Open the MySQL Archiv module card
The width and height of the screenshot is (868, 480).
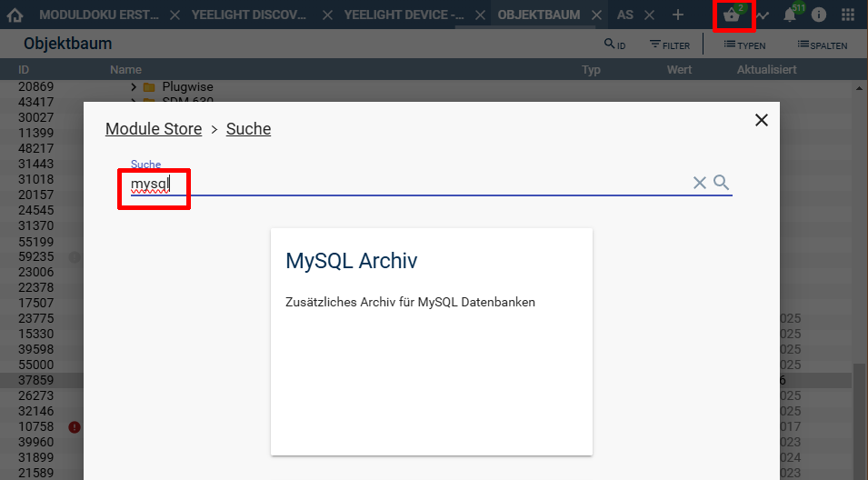point(431,341)
